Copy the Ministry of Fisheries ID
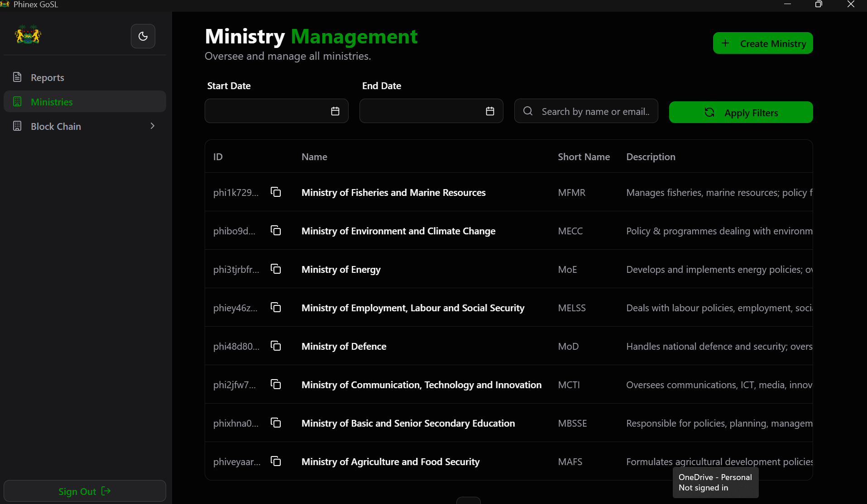867x504 pixels. [276, 192]
